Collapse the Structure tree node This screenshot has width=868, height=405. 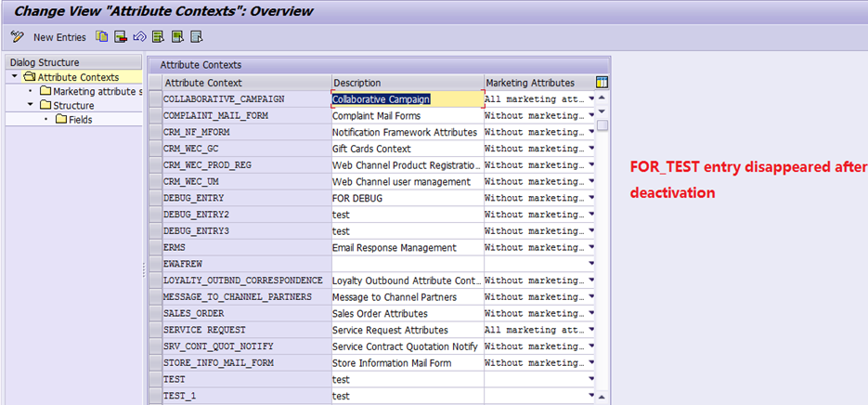click(x=30, y=105)
